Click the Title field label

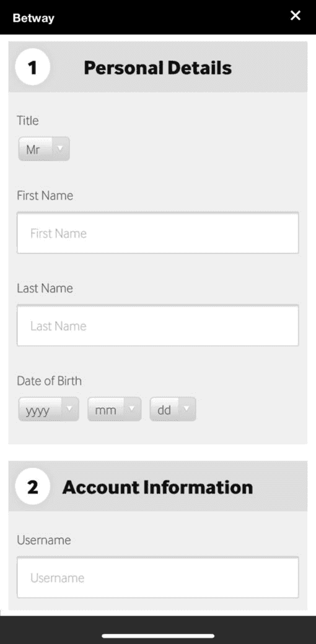tap(27, 120)
